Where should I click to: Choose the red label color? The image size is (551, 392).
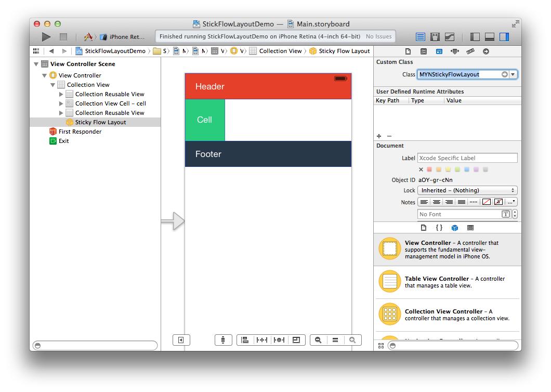tap(429, 169)
